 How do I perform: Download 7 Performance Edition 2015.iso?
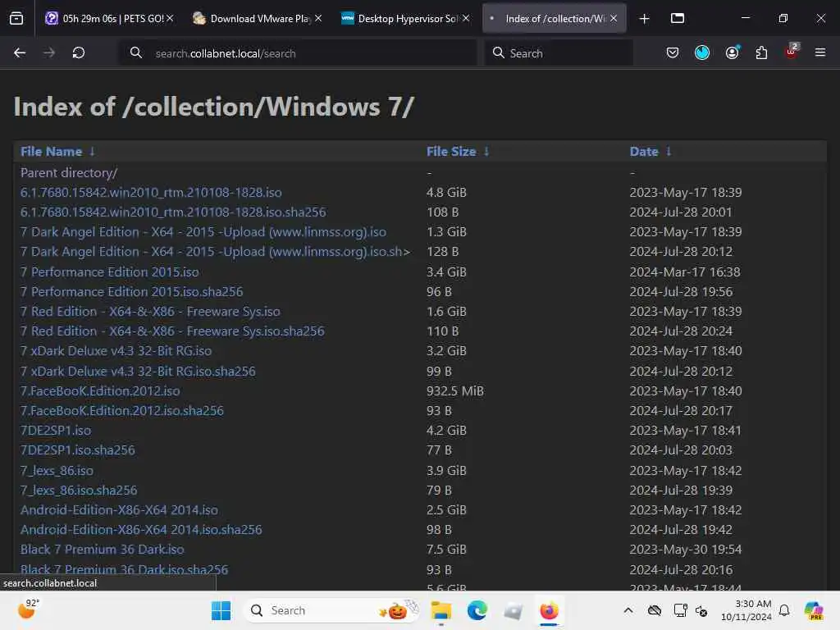tap(109, 272)
